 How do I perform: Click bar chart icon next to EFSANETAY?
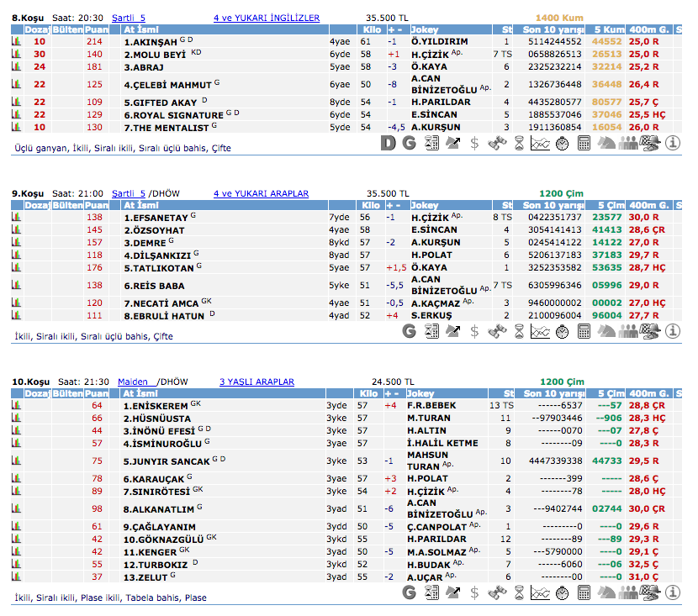[x=16, y=217]
